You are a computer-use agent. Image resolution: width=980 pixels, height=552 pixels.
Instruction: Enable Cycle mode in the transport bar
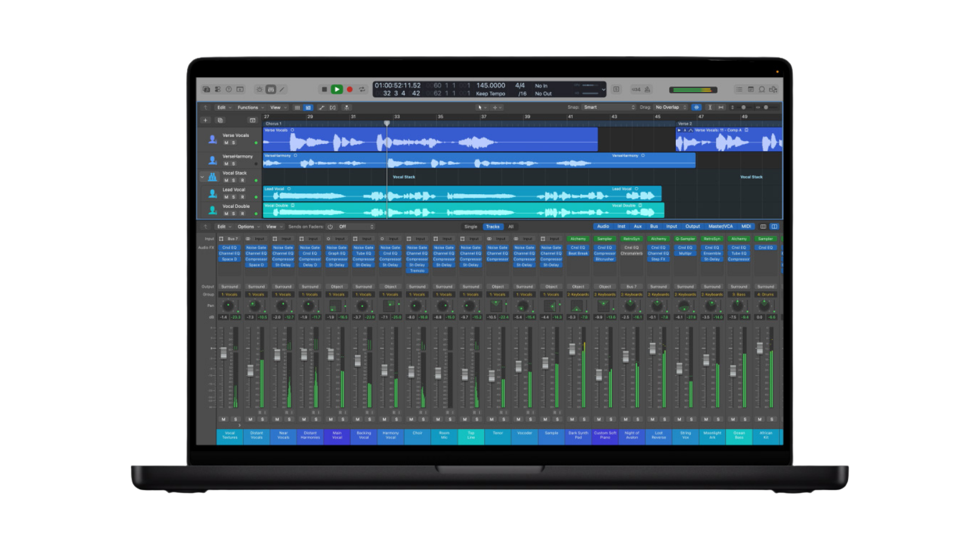(x=363, y=90)
